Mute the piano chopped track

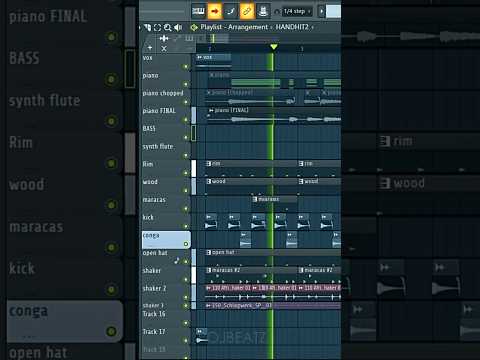tap(186, 102)
